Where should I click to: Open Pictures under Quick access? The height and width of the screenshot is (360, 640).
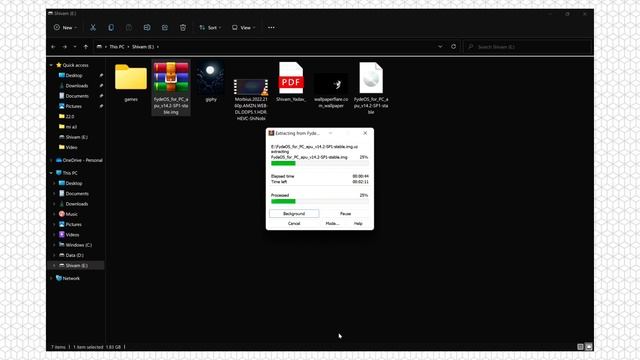(73, 106)
